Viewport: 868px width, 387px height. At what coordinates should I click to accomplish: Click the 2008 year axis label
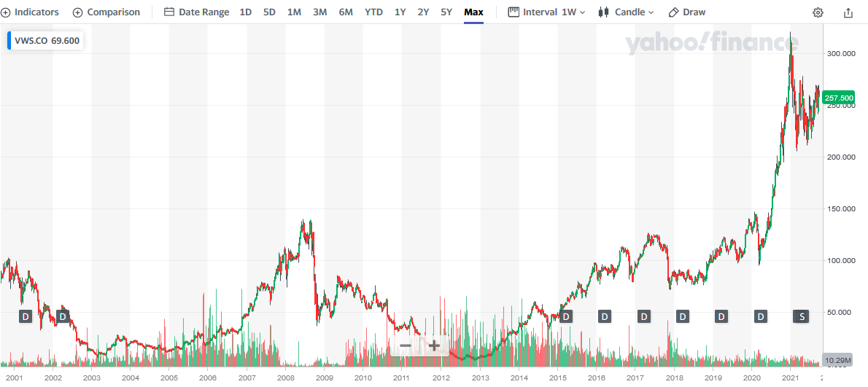tap(286, 378)
